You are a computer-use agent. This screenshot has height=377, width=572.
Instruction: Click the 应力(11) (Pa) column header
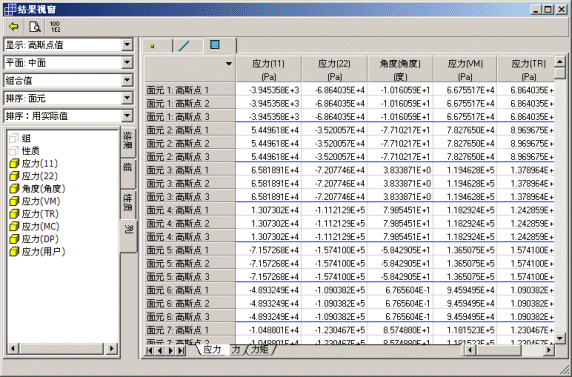[x=268, y=69]
